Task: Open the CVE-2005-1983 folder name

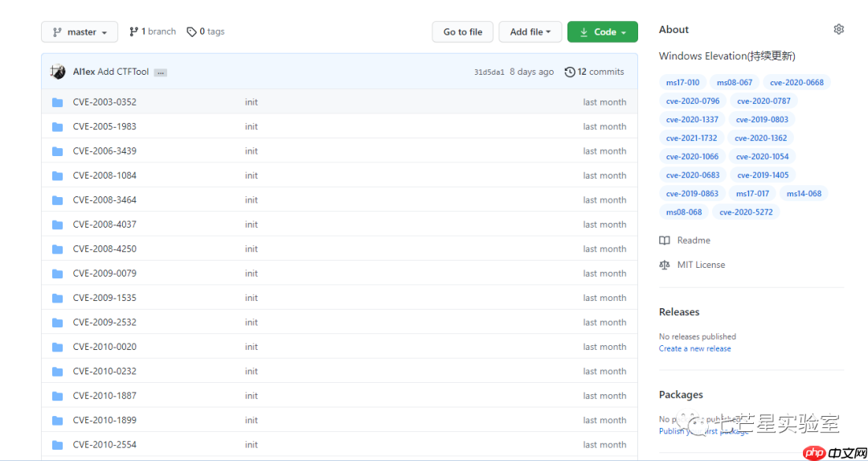Action: tap(104, 126)
